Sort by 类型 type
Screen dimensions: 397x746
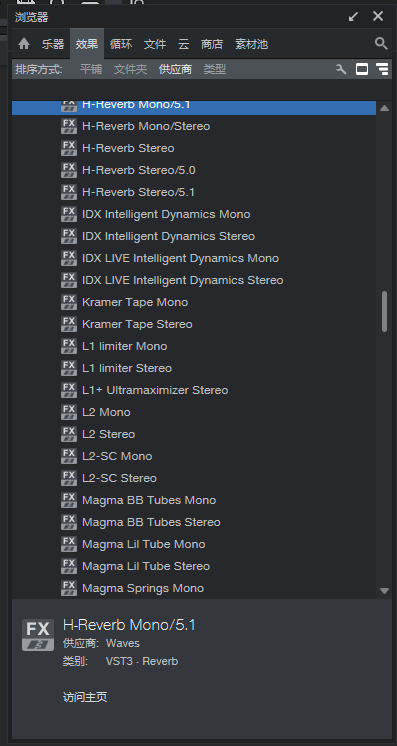click(x=215, y=69)
